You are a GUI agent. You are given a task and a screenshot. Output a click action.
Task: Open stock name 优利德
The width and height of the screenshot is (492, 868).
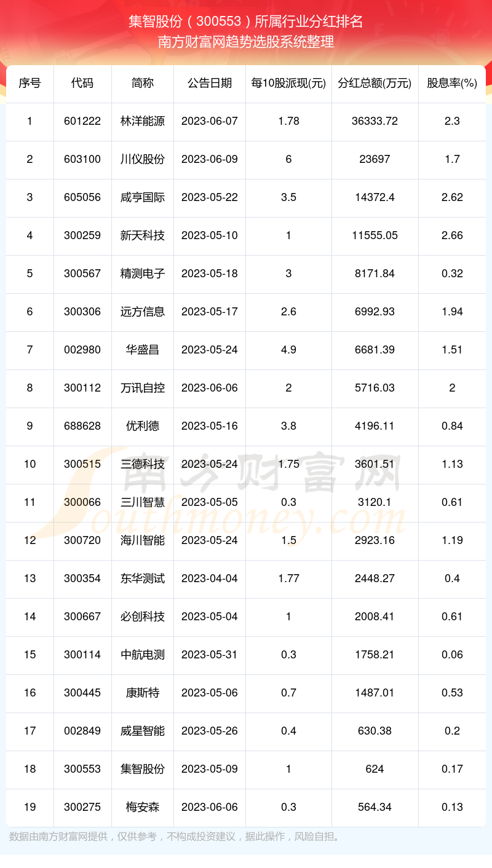point(143,426)
